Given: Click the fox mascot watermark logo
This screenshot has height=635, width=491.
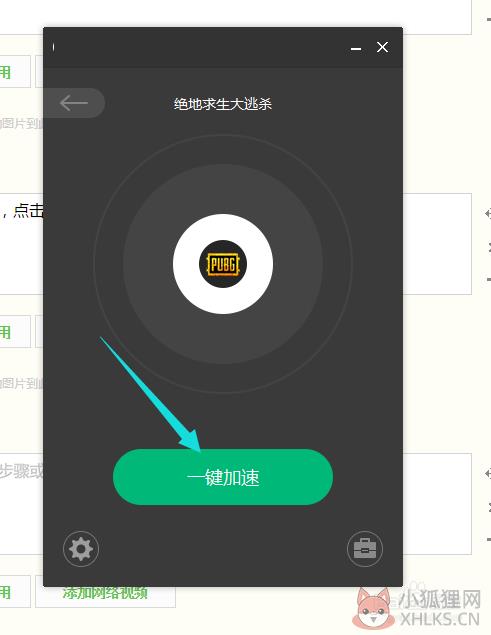Looking at the screenshot, I should point(374,607).
